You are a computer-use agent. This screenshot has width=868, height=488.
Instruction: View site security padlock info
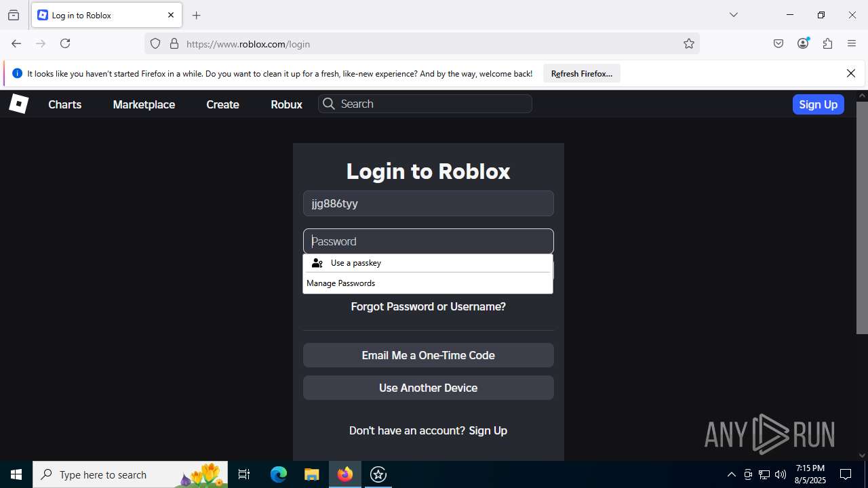coord(174,43)
